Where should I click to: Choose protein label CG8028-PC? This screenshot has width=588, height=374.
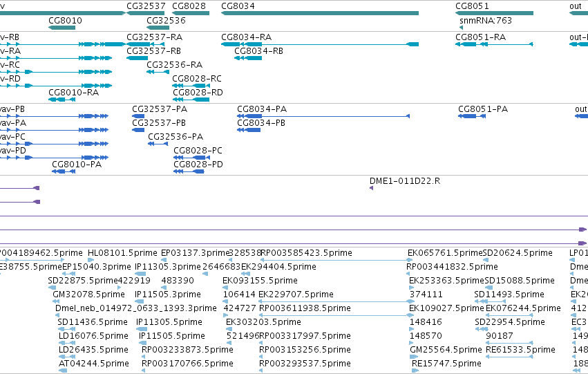[x=198, y=151]
